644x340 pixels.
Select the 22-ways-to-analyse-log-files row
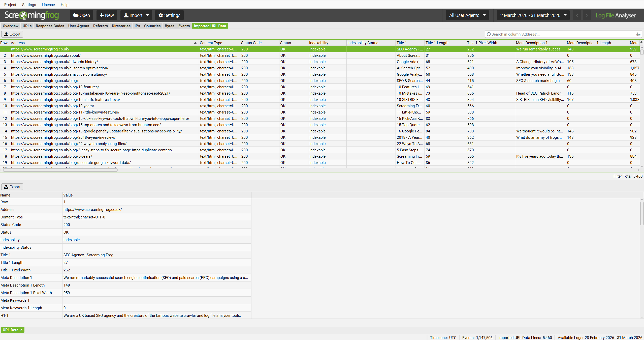pyautogui.click(x=320, y=144)
